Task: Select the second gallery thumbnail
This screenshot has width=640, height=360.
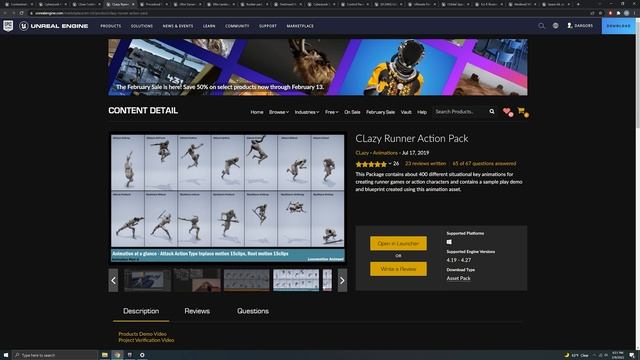Action: (x=197, y=280)
